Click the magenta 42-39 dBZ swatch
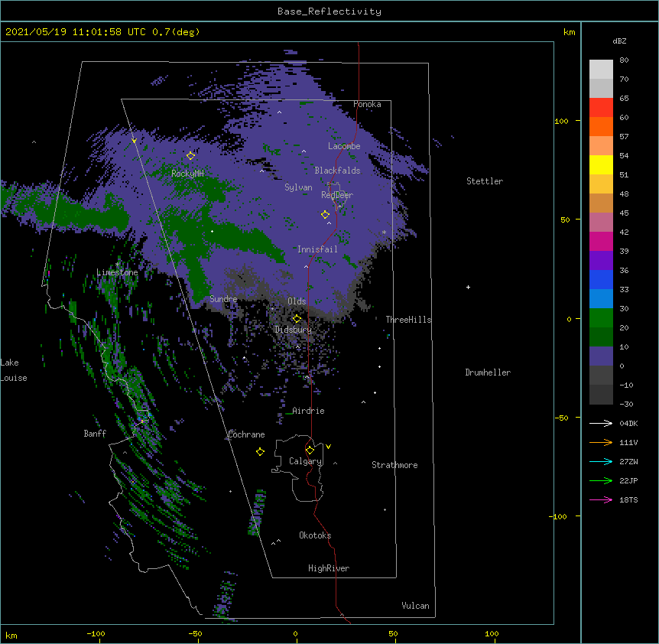Screen dimensions: 659x644 [601, 241]
